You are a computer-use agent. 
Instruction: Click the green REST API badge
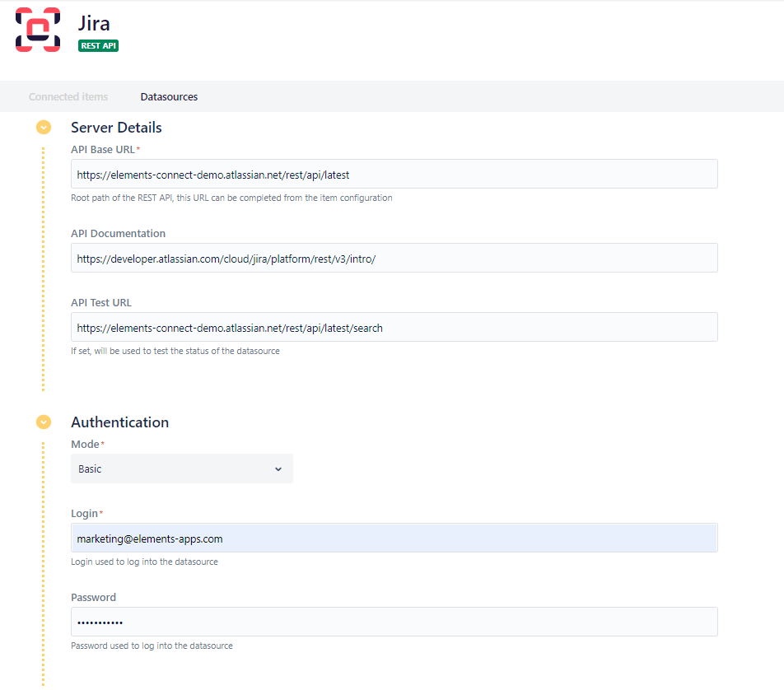click(x=98, y=45)
